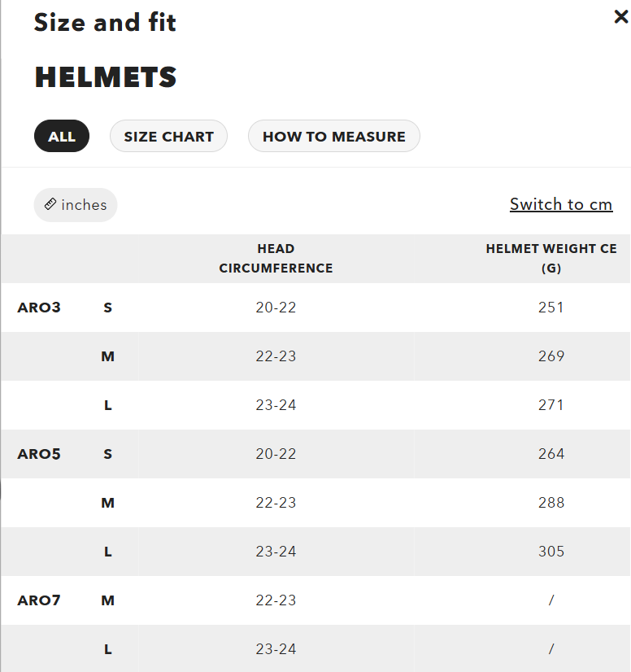Select the 305 weight value for ARO5 L
The image size is (631, 672).
pyautogui.click(x=551, y=552)
